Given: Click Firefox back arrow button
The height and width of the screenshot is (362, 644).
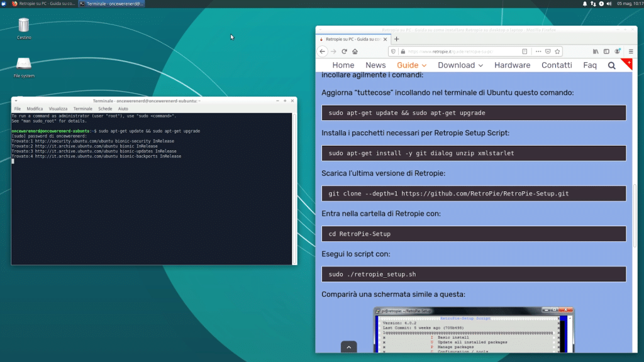Looking at the screenshot, I should pyautogui.click(x=323, y=52).
